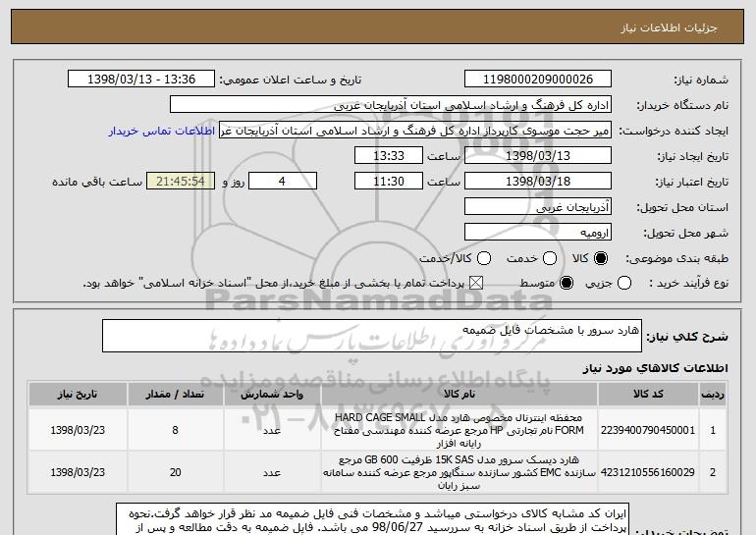Screen dimensions: 756x535
Task: Select the متوسط purchase process radio
Action: (567, 284)
